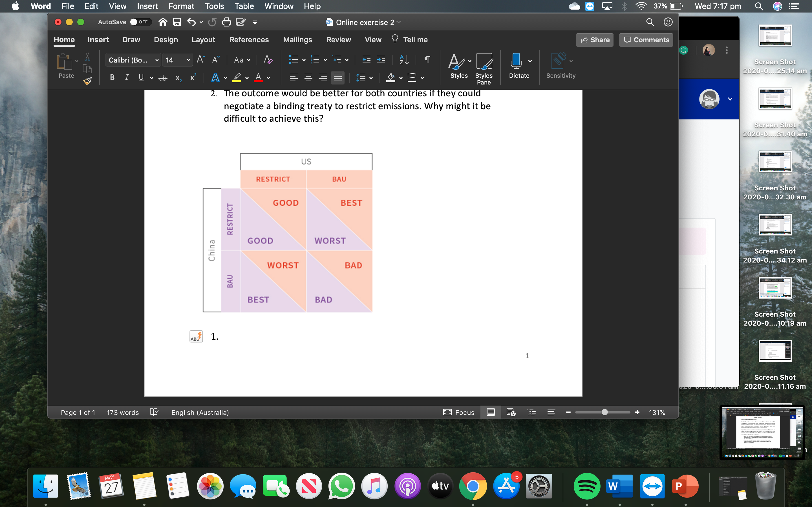The width and height of the screenshot is (812, 507).
Task: Click the Undo icon
Action: click(191, 22)
